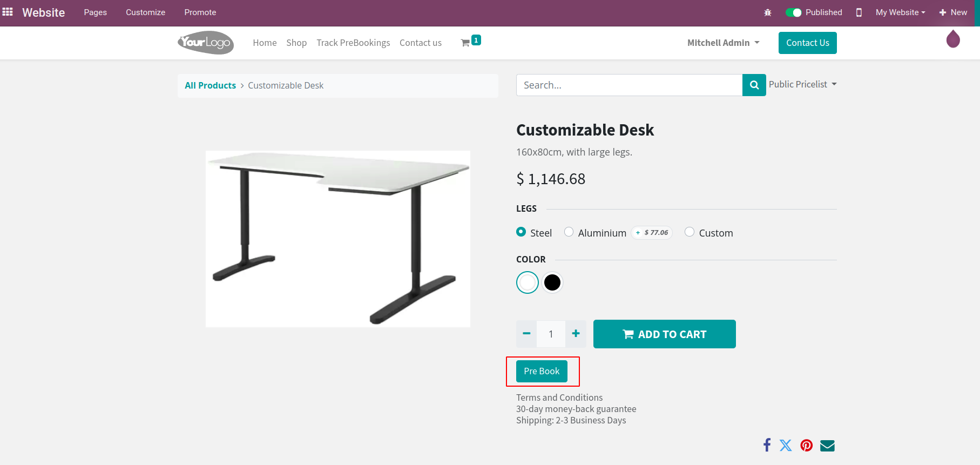Click the debug bug icon
The height and width of the screenshot is (465, 980).
click(768, 12)
